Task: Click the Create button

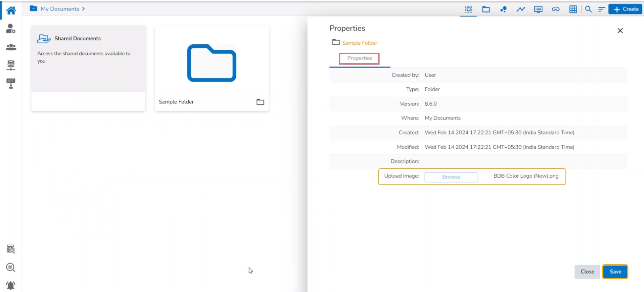Action: [x=626, y=9]
